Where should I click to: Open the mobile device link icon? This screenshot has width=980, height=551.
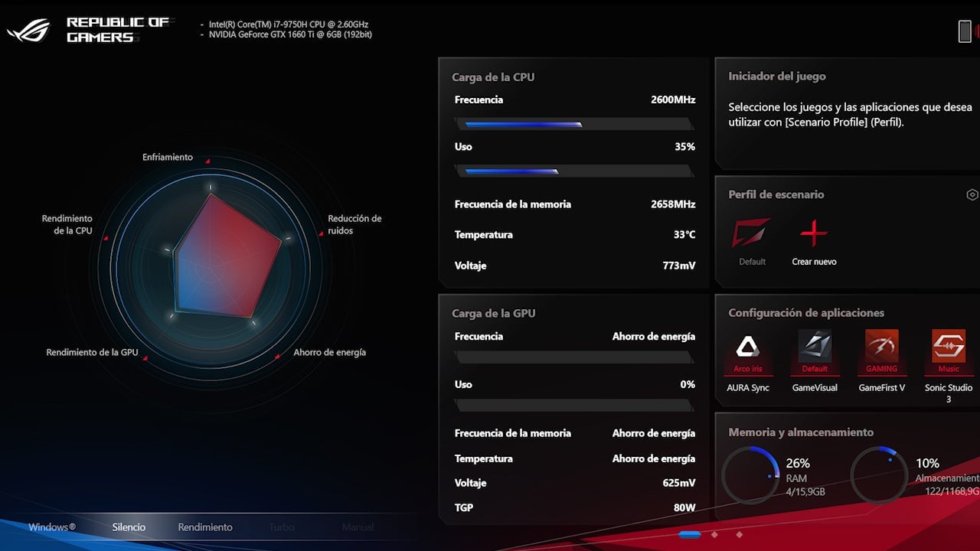click(x=965, y=31)
